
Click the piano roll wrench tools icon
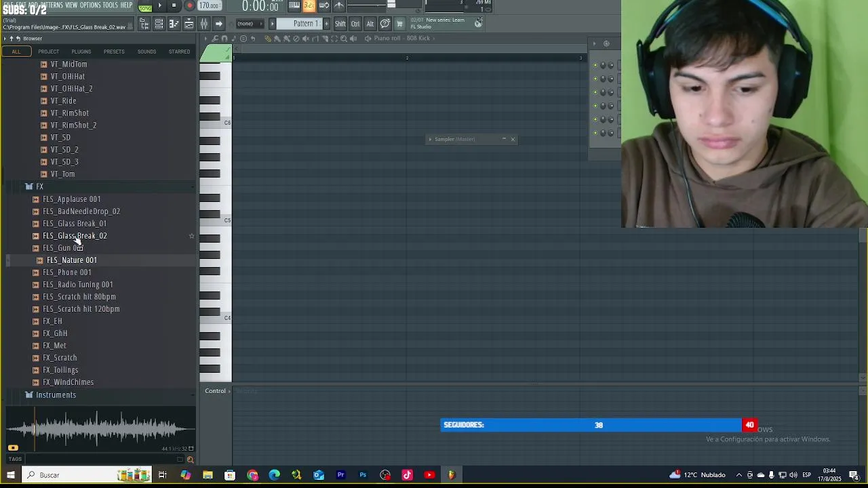coord(214,39)
